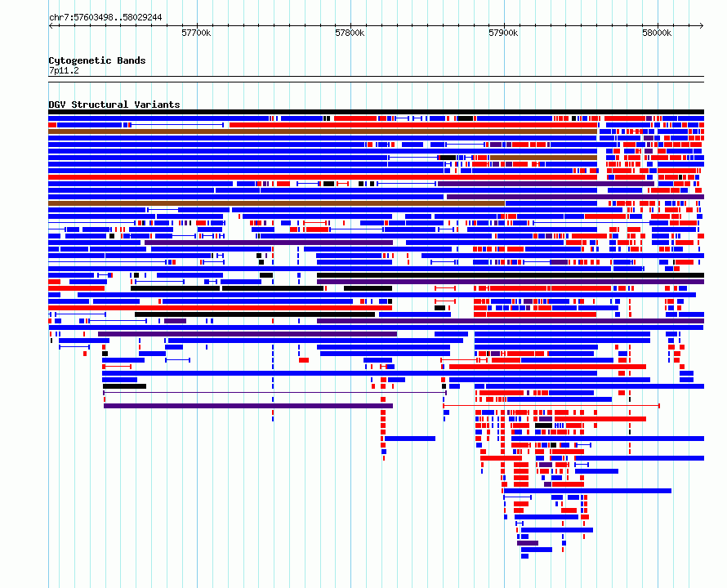
Task: Select the topmost brown variant bar
Action: [x=323, y=131]
